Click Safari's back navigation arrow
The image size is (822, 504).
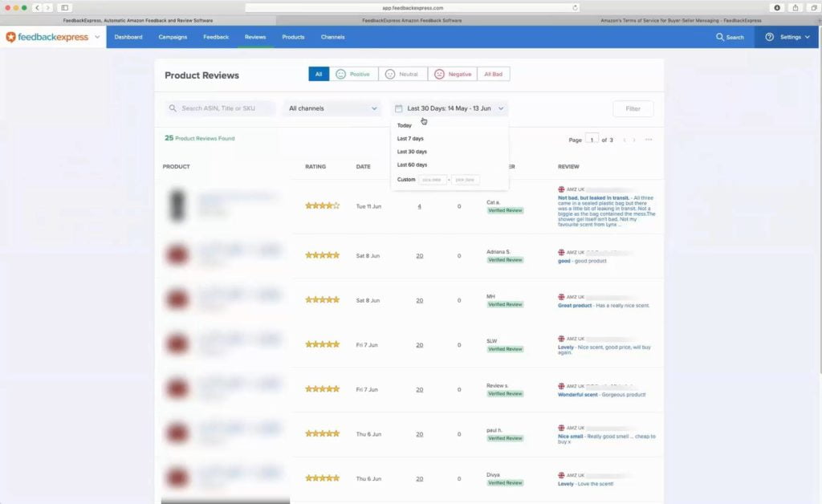click(x=37, y=8)
